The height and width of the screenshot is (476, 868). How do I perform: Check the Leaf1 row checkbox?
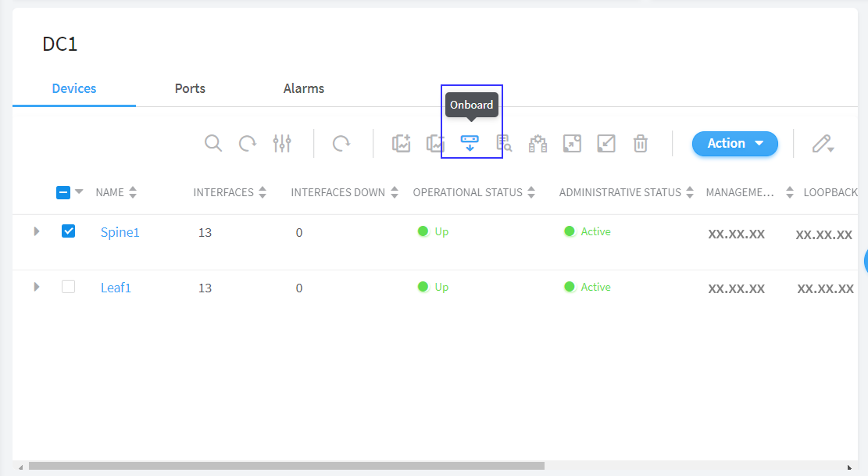[x=68, y=287]
